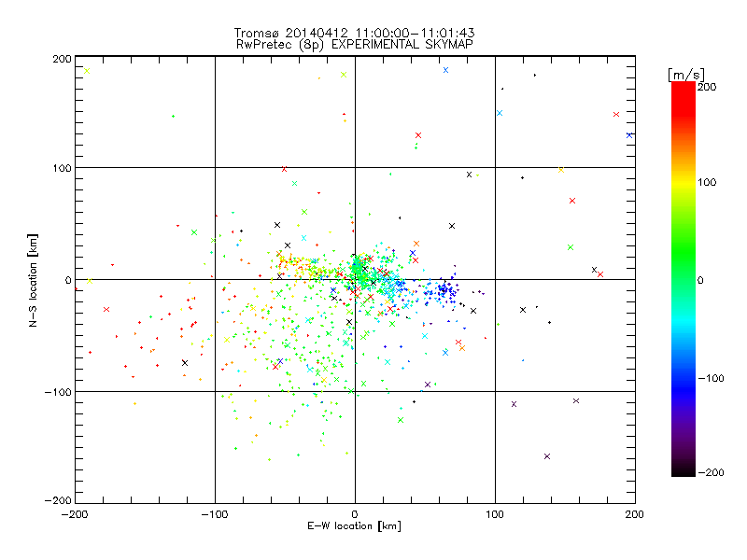Click the '200' label on the E-W axis

[x=635, y=514]
